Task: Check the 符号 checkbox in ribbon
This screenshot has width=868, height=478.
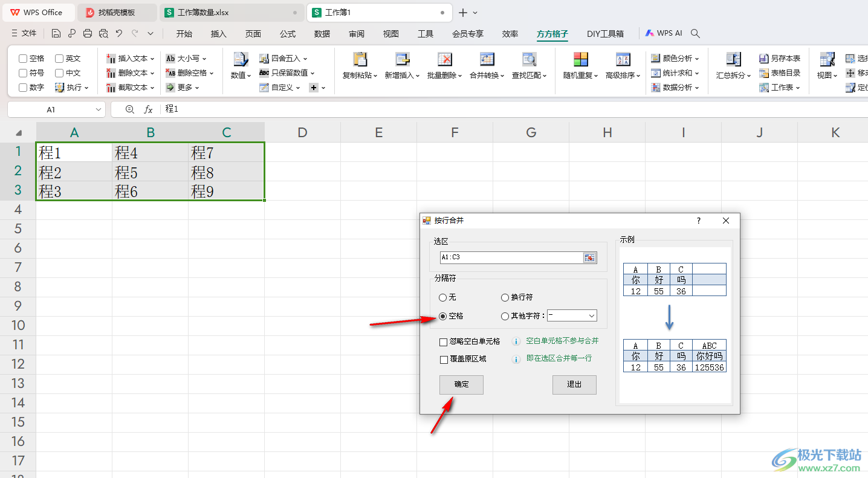Action: point(23,73)
